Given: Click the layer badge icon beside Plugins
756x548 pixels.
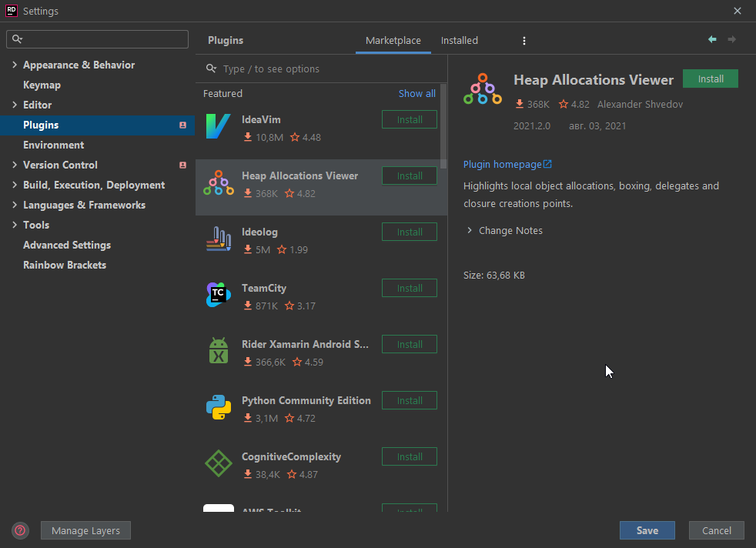Looking at the screenshot, I should [x=182, y=125].
